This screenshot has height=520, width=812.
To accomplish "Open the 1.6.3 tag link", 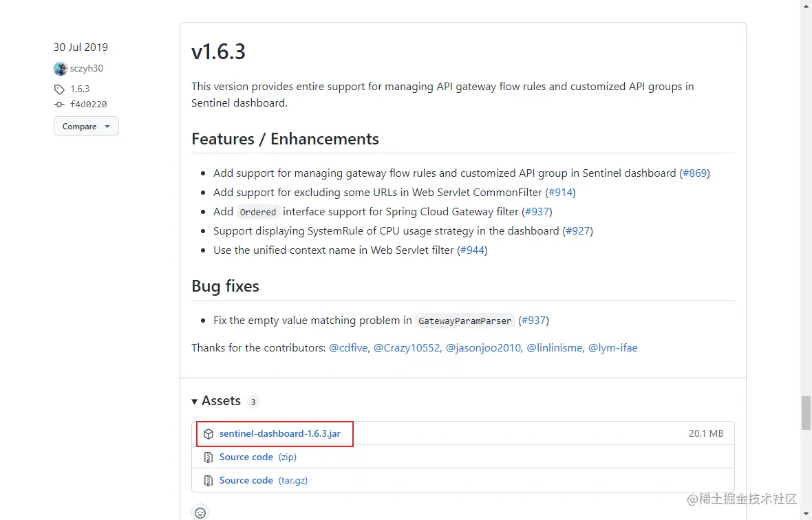I will tap(80, 89).
